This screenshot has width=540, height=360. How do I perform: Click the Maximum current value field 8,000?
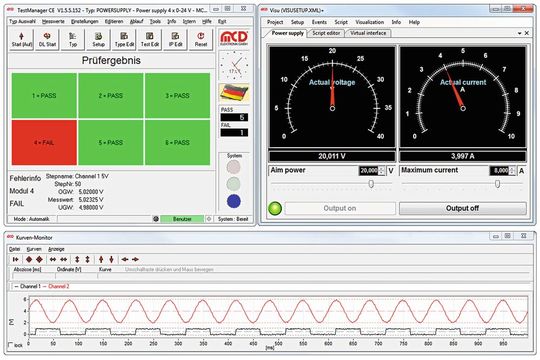499,171
